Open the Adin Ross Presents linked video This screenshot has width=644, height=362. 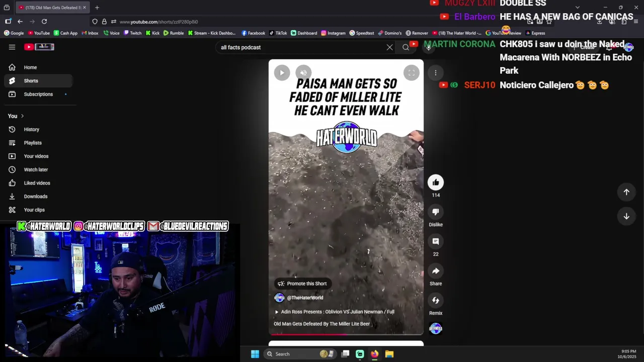tap(334, 312)
